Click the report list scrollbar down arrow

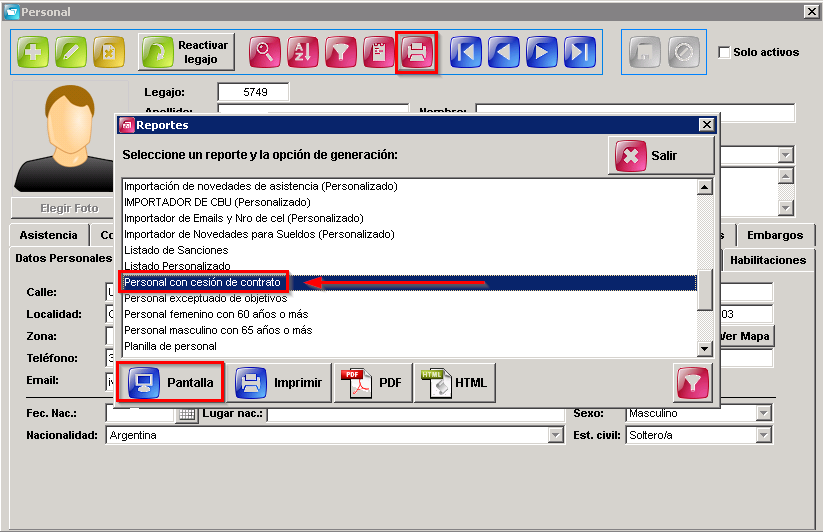tap(704, 348)
